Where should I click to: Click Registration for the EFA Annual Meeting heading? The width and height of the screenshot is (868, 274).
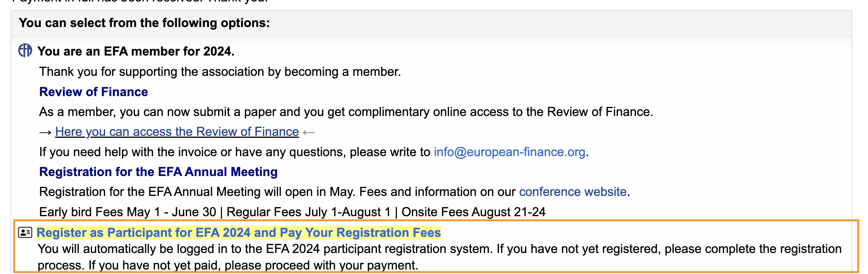pos(158,172)
